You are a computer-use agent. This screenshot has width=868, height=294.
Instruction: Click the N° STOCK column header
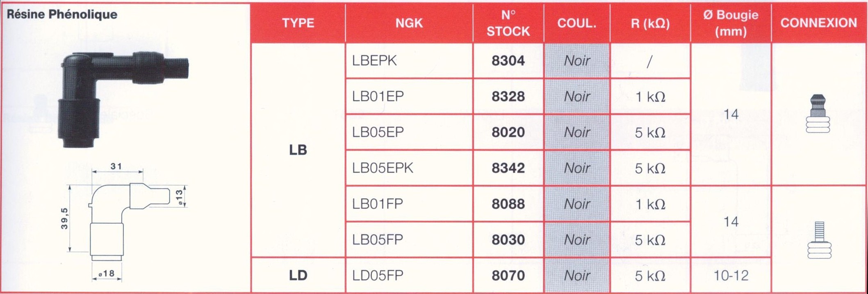click(508, 23)
